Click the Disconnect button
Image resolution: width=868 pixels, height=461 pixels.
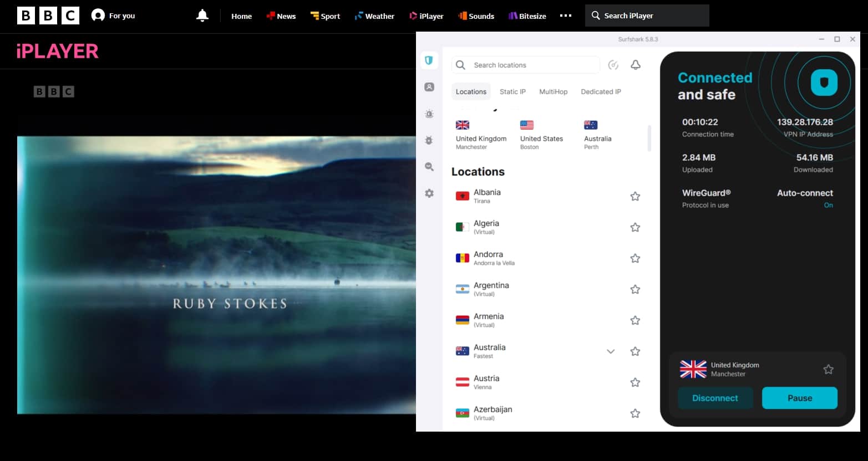click(715, 398)
